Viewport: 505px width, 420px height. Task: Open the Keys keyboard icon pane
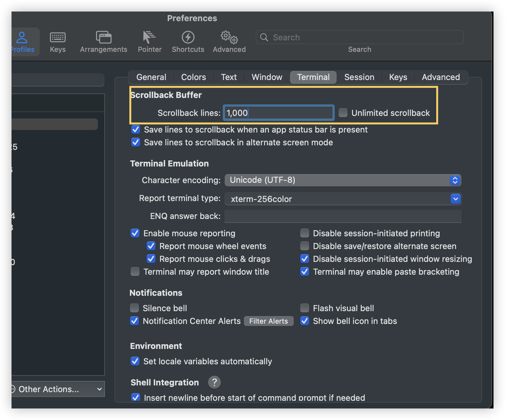tap(58, 42)
